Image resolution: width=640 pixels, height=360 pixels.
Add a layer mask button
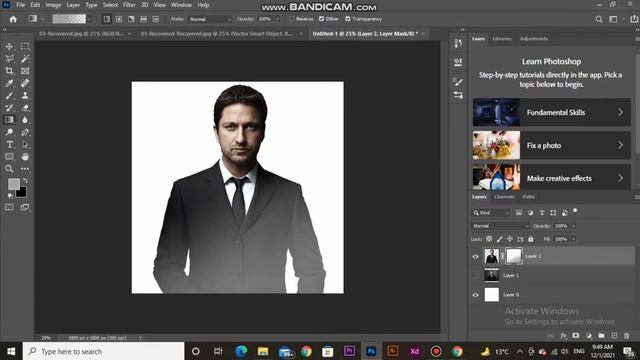tap(576, 336)
